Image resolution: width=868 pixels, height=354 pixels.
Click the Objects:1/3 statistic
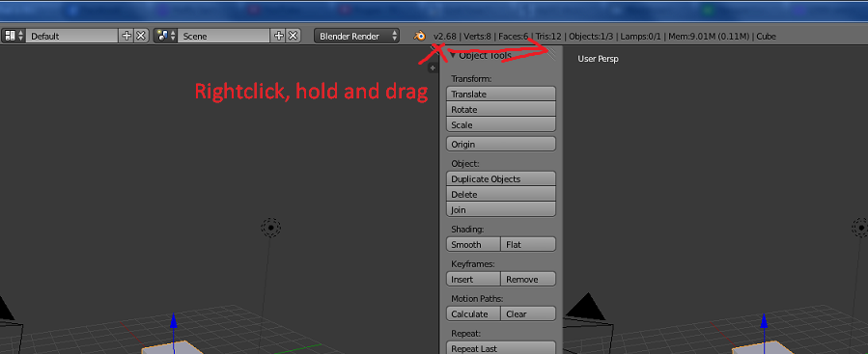coord(591,37)
